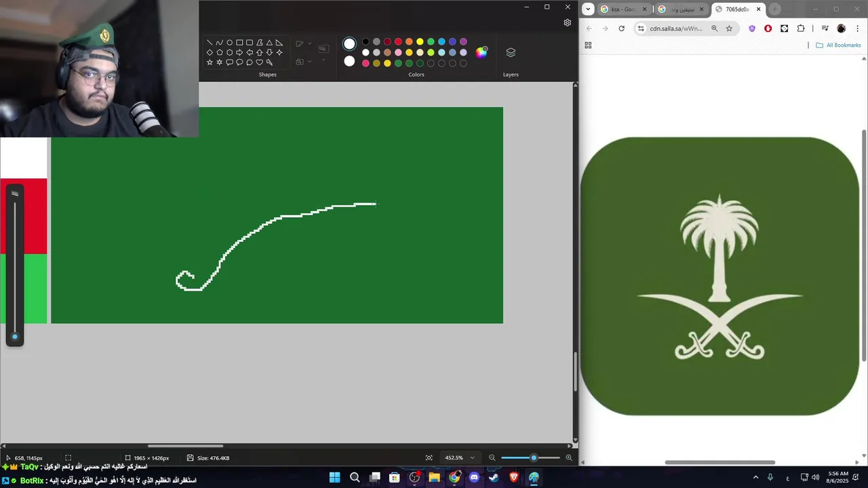Close the 7065dc0 Chrome tab
The height and width of the screenshot is (488, 868).
tap(758, 9)
